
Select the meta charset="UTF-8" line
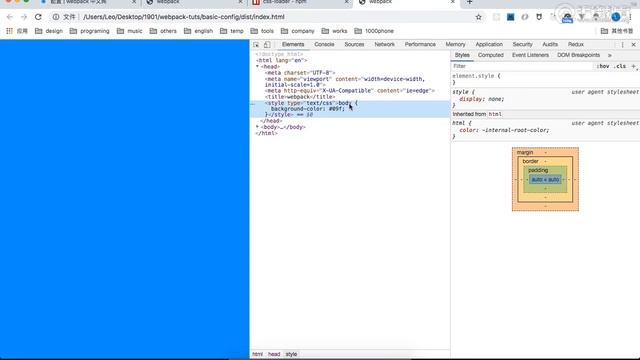point(300,73)
